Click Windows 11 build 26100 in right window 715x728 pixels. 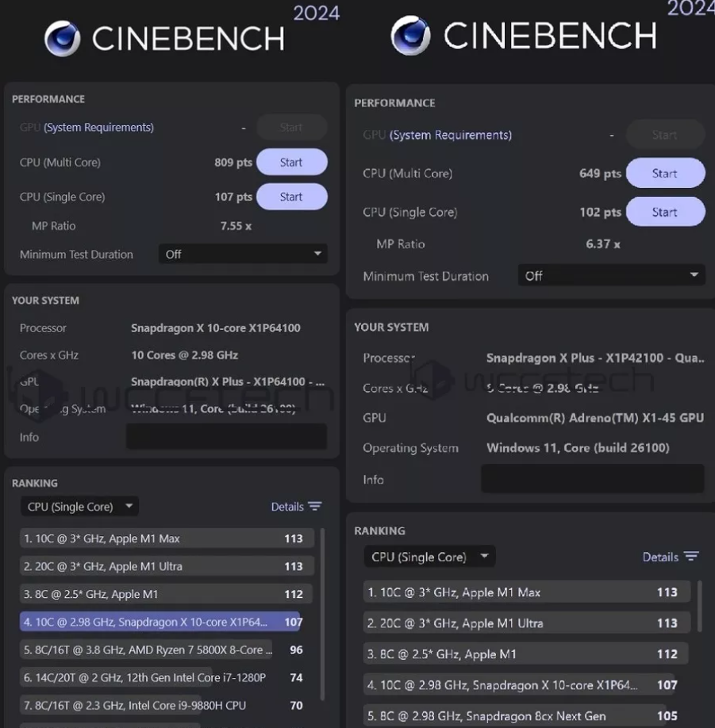pyautogui.click(x=578, y=448)
